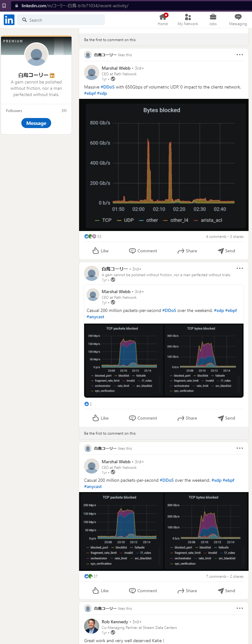252x644 pixels.
Task: Open the 4 comments link
Action: coord(216,237)
